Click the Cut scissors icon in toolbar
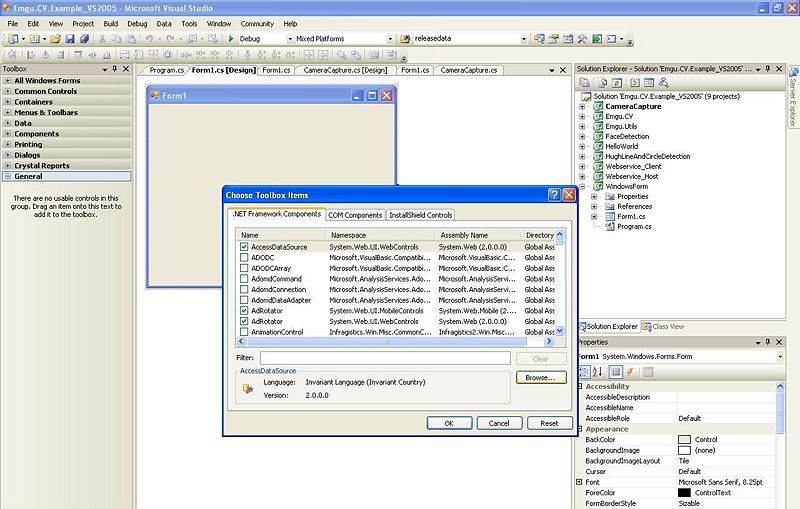 (102, 39)
